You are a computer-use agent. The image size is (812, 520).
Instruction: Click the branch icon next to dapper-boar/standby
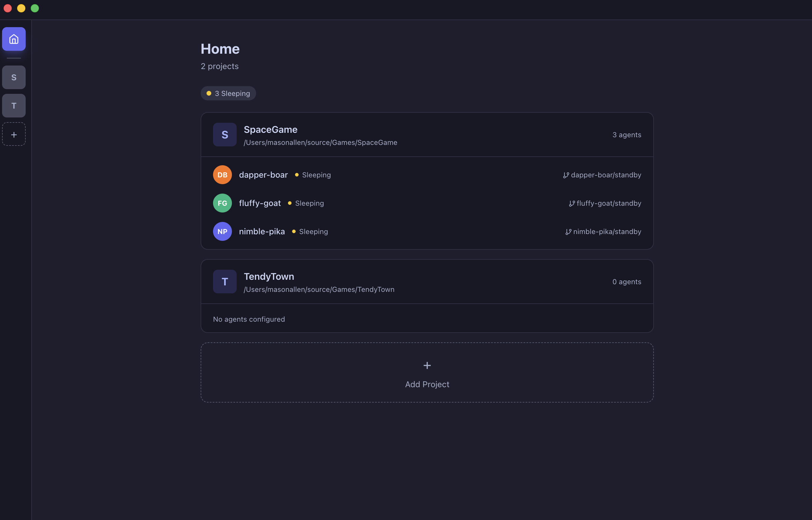(x=566, y=175)
